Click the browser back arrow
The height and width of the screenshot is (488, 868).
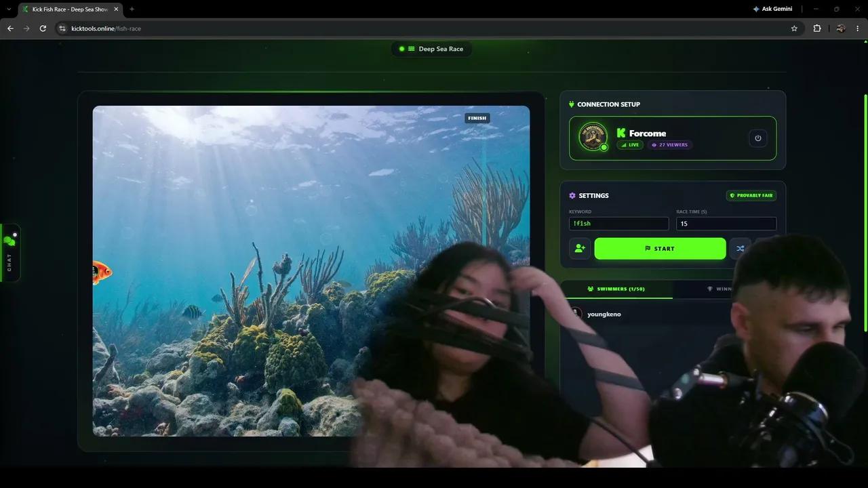[10, 28]
